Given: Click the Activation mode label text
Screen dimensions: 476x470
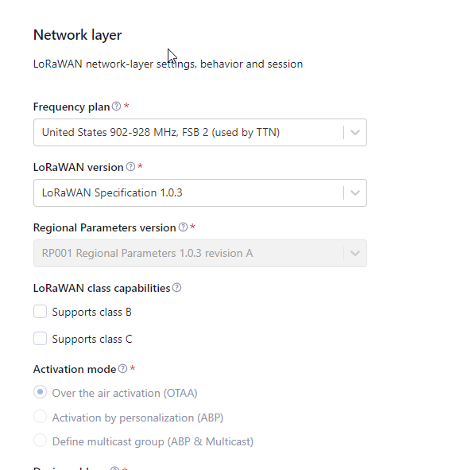Looking at the screenshot, I should coord(75,370).
